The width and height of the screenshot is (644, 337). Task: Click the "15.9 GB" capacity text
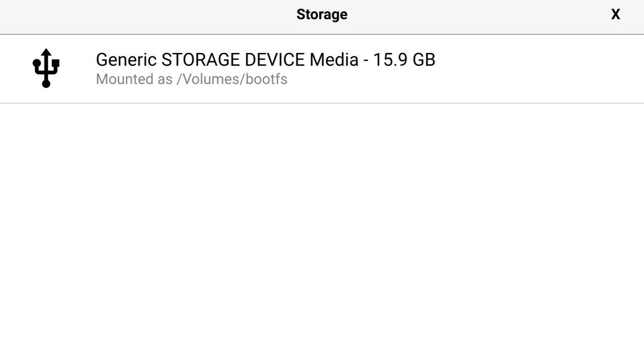click(x=404, y=60)
